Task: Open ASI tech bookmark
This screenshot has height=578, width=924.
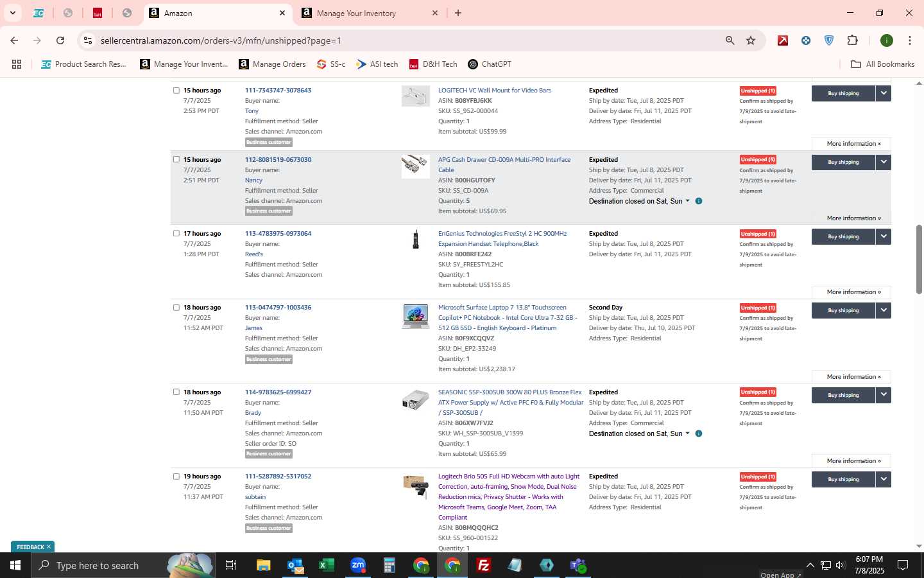Action: (x=377, y=64)
